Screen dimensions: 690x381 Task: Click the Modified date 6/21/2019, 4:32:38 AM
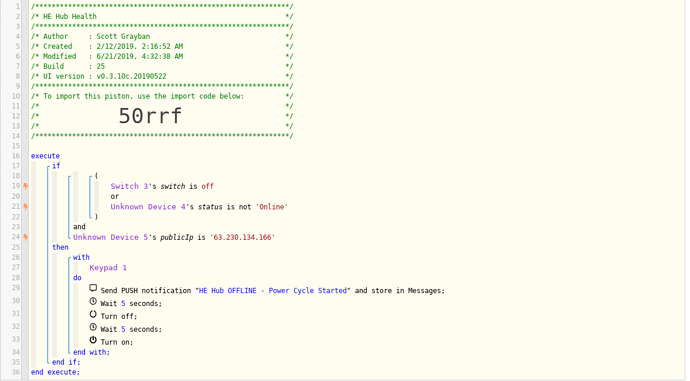140,56
